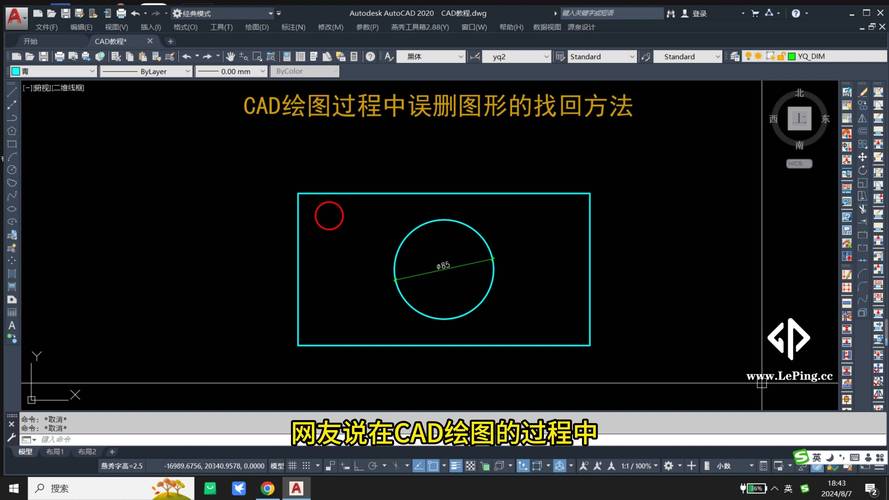889x500 pixels.
Task: Click the Text style icon beside font dropdown
Action: point(388,57)
